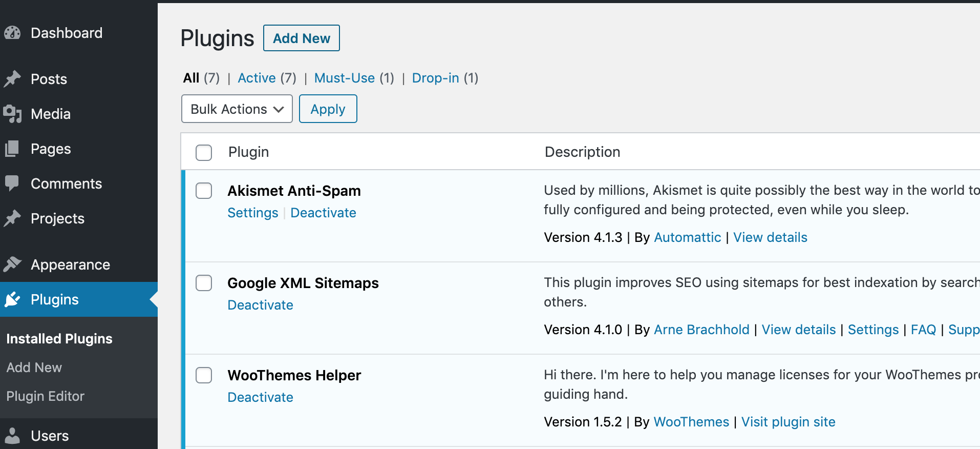Select the WooThemes Helper checkbox
The width and height of the screenshot is (980, 449).
[204, 375]
